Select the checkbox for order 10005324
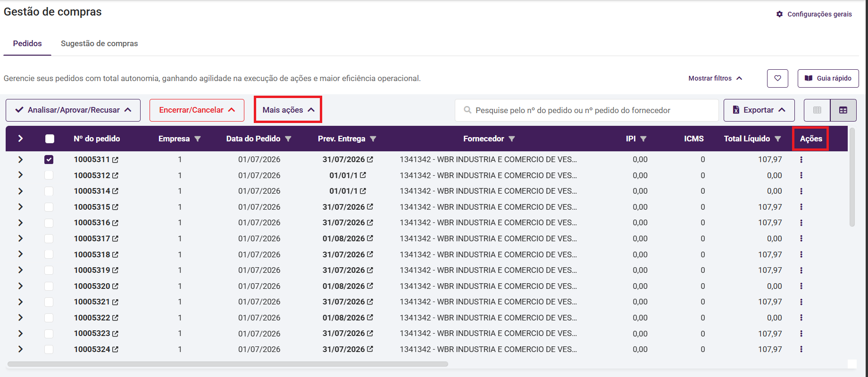The height and width of the screenshot is (377, 868). (49, 349)
